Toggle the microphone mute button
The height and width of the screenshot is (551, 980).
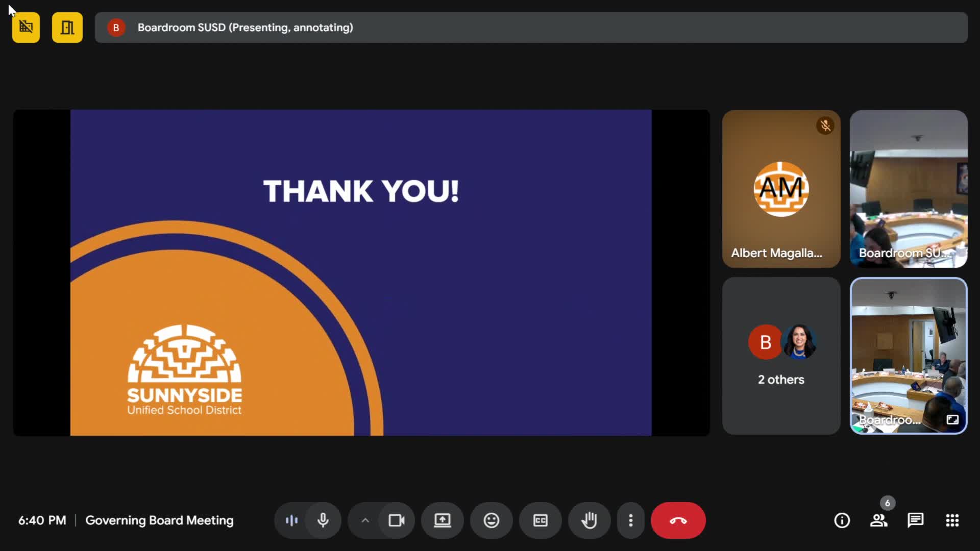(323, 520)
